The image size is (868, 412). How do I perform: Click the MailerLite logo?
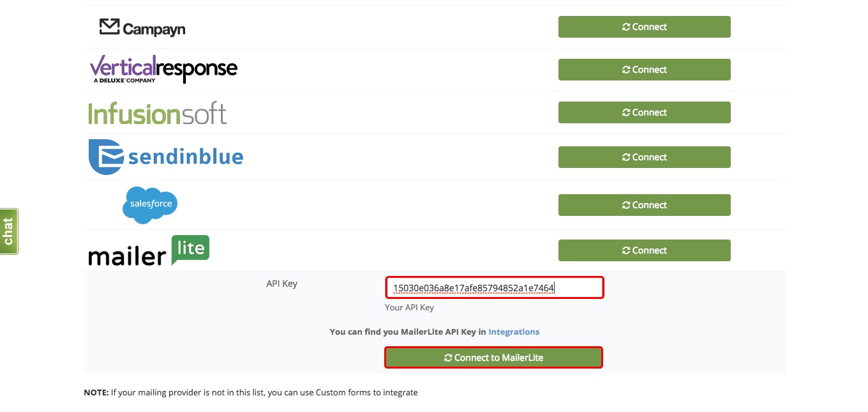[x=149, y=250]
